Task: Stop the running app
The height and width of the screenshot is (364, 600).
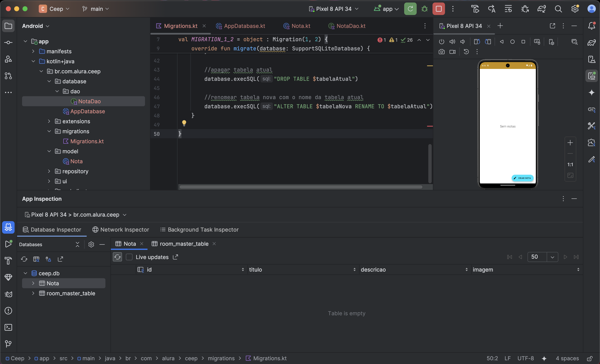Action: pos(439,9)
